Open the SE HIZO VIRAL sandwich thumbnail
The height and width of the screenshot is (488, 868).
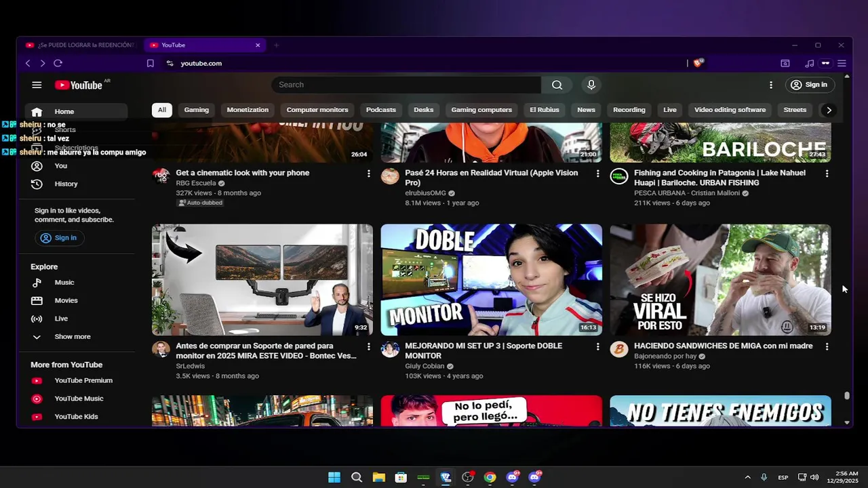coord(720,280)
